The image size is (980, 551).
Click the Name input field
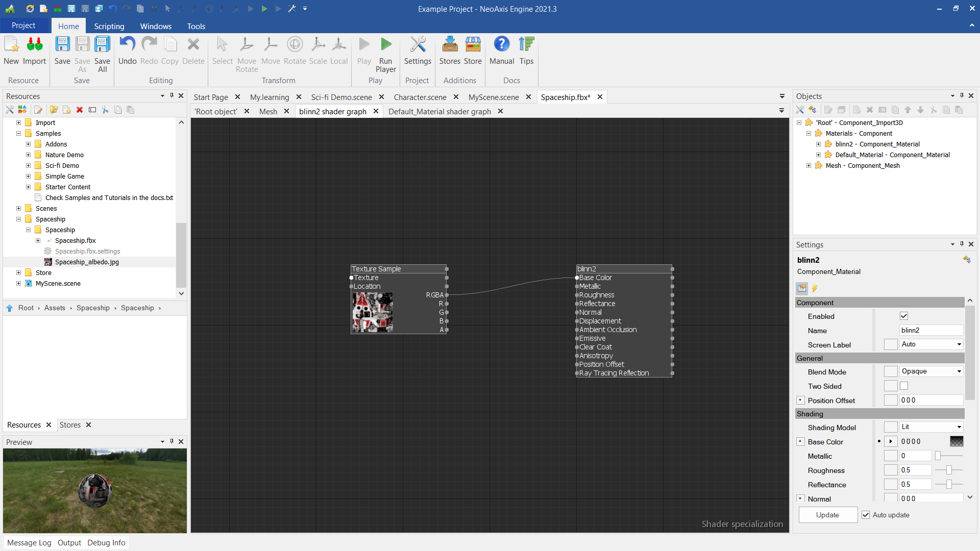click(x=930, y=330)
